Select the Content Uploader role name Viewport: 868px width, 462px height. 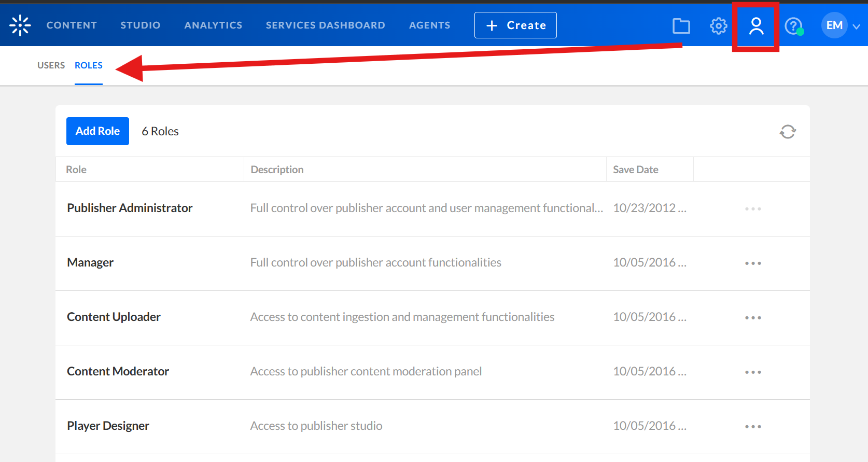tap(114, 317)
